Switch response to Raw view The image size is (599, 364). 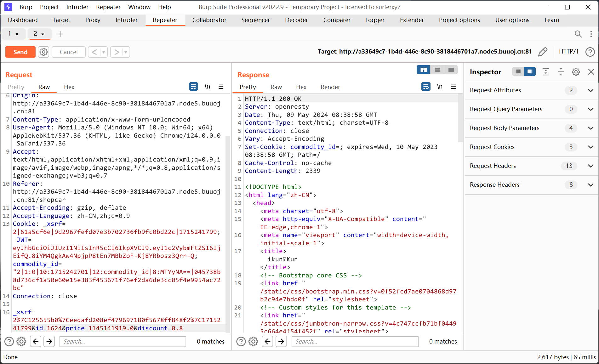point(276,87)
